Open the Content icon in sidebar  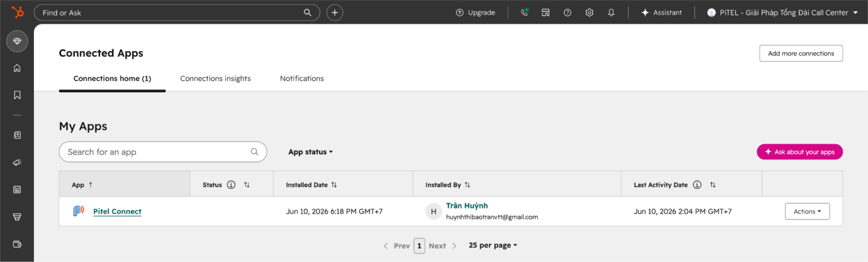(x=17, y=190)
